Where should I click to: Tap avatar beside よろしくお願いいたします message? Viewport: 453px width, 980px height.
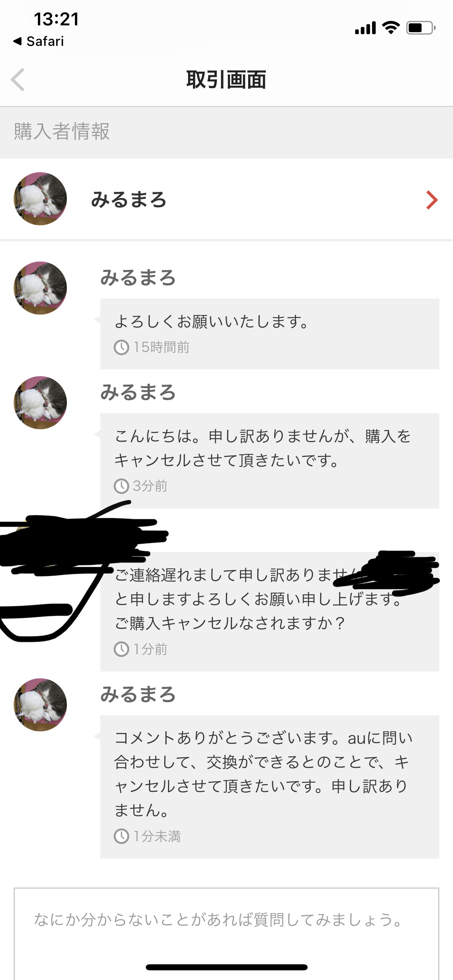[40, 288]
